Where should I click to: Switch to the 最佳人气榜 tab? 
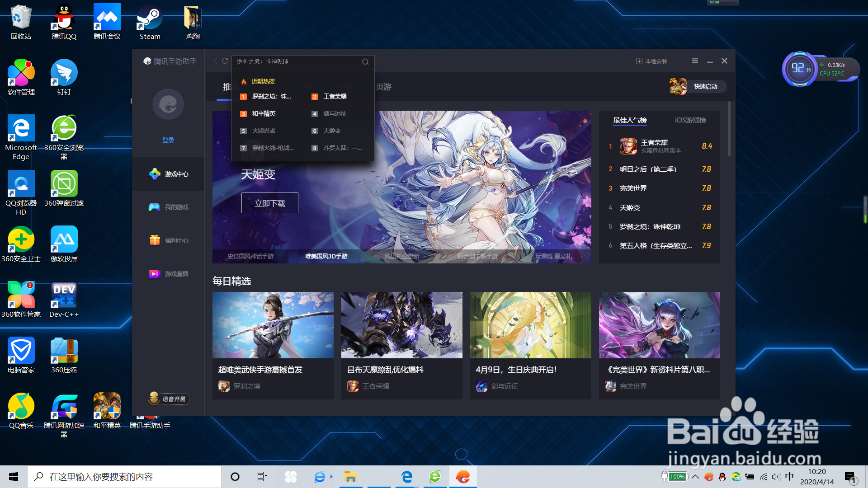pyautogui.click(x=630, y=120)
